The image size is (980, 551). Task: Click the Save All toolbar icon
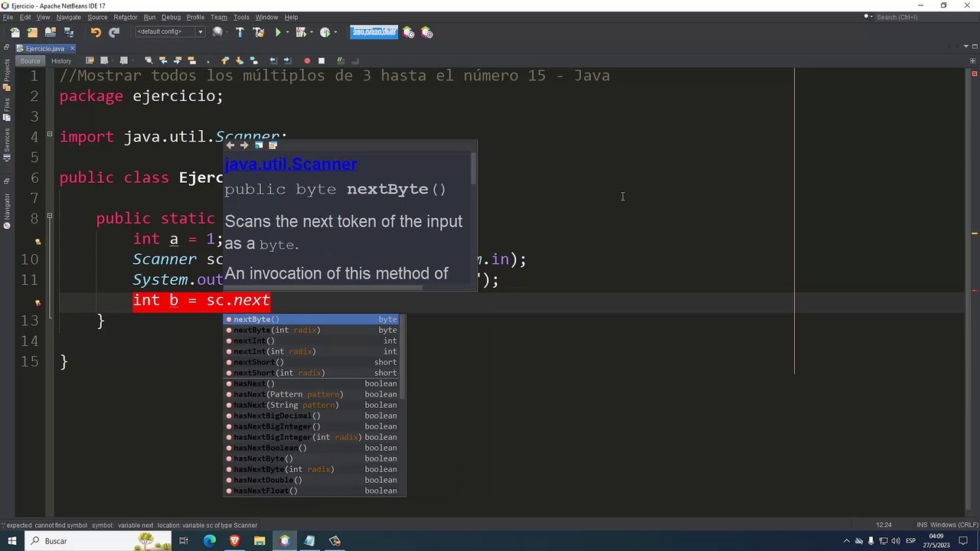click(69, 32)
